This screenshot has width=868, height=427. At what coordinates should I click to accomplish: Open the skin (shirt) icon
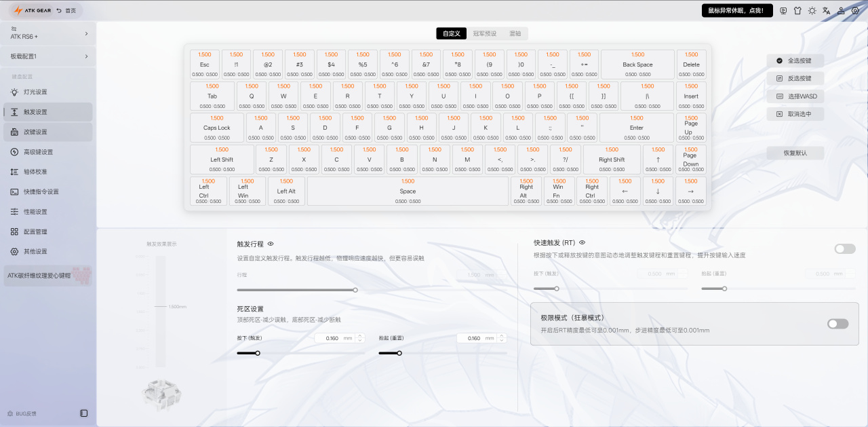click(797, 11)
